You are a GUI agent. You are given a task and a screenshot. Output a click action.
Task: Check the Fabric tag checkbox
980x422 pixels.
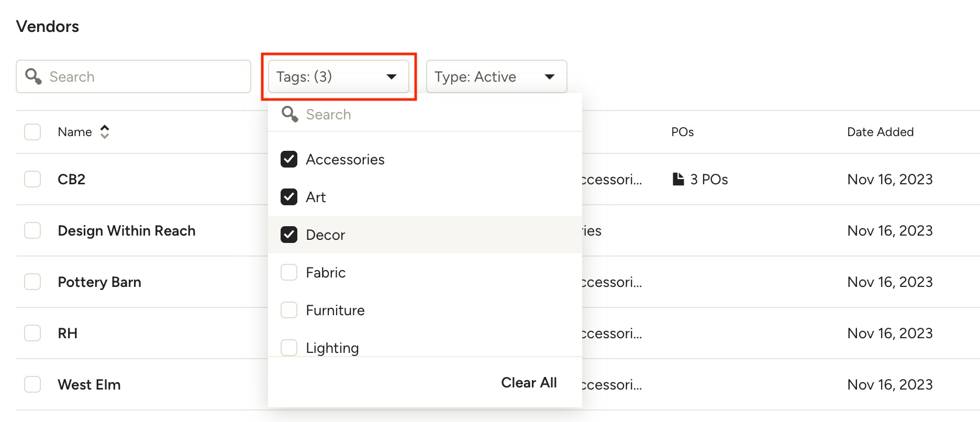point(289,272)
